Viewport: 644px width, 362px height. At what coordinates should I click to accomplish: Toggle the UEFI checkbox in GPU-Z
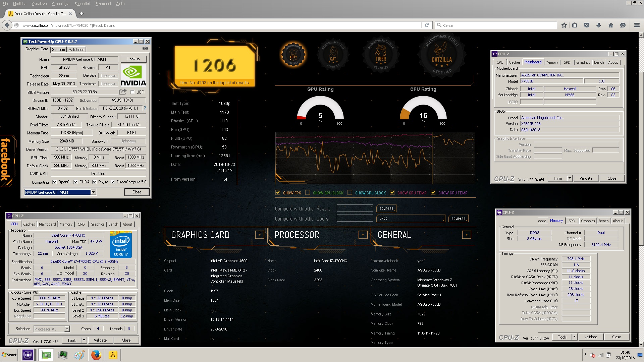(132, 92)
